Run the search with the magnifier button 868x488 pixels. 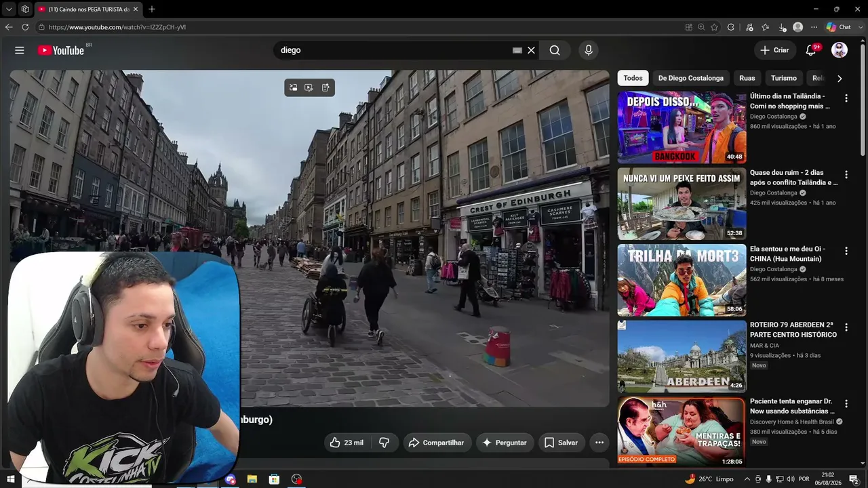click(555, 50)
